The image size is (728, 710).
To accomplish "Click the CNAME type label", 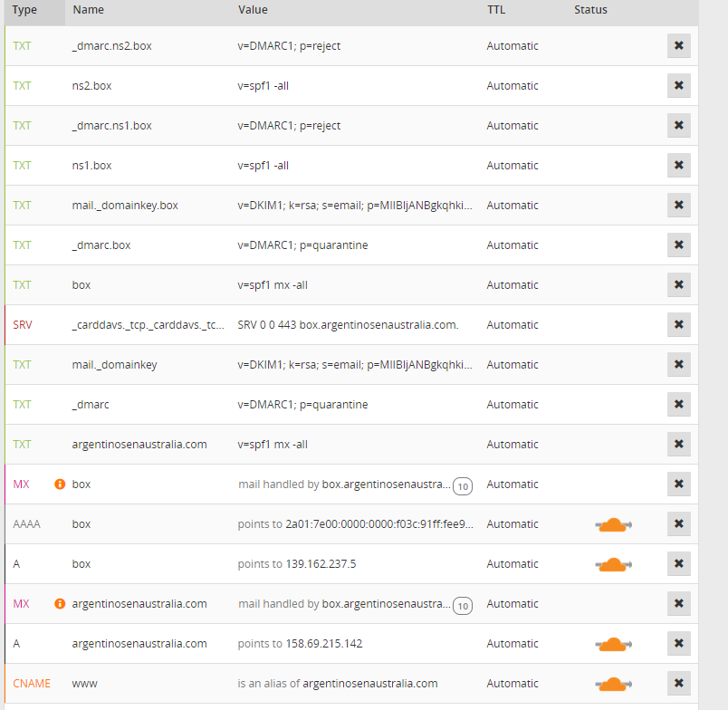I will coord(32,683).
